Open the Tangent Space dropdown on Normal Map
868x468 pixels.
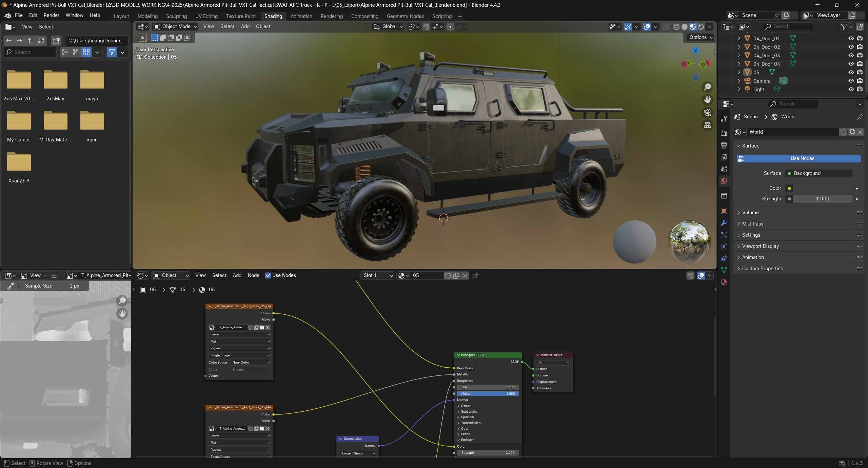[x=357, y=453]
